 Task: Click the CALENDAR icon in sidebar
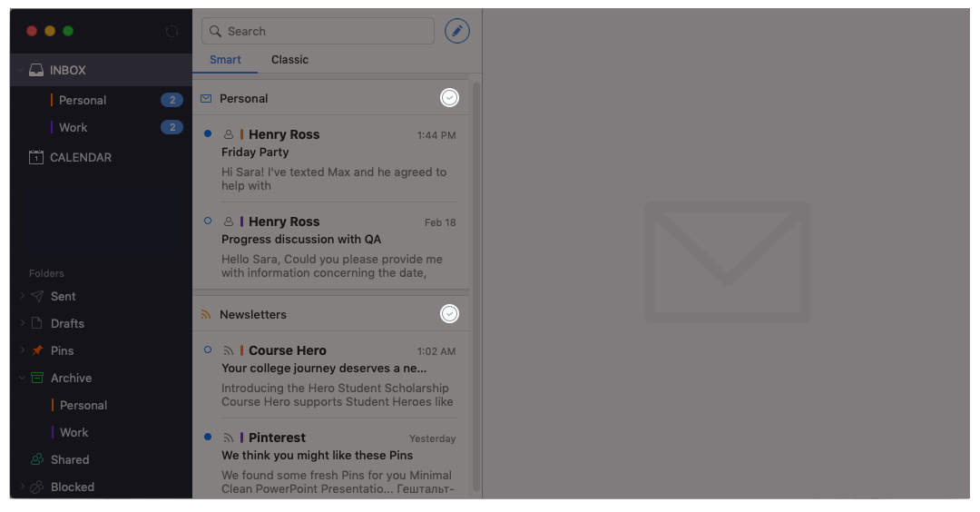point(36,157)
